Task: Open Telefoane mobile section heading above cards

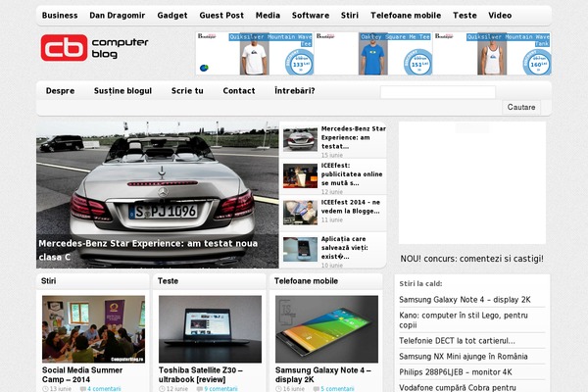Action: coord(306,281)
